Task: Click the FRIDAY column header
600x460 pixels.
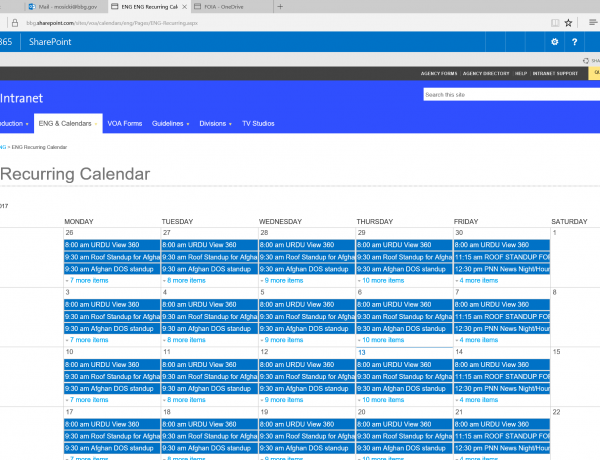Action: coord(466,222)
